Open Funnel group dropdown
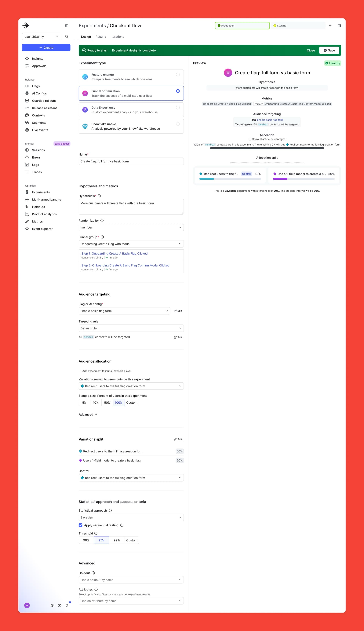The height and width of the screenshot is (631, 364). [x=131, y=244]
